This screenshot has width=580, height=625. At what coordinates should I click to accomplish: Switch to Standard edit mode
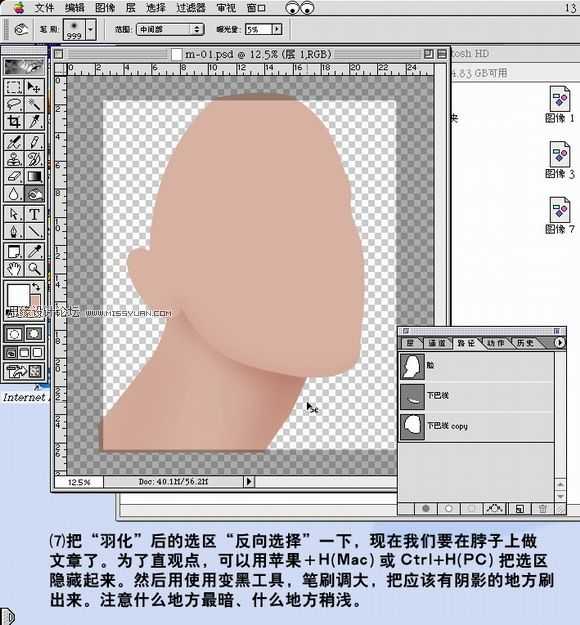coord(14,334)
